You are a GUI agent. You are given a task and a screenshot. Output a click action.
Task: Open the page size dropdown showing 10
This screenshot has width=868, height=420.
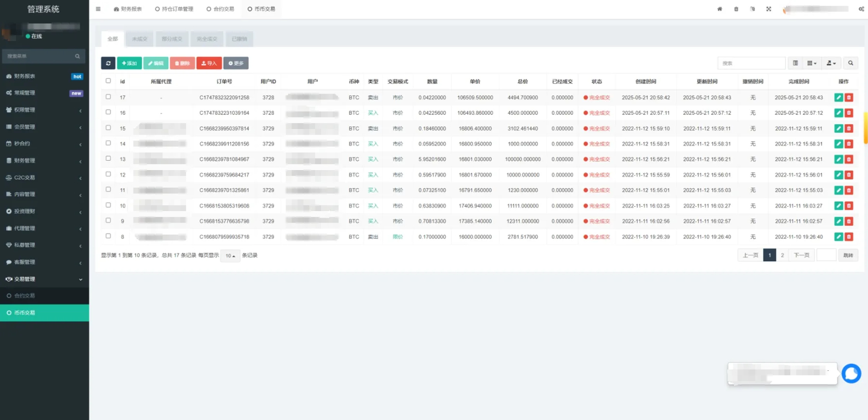pos(230,256)
